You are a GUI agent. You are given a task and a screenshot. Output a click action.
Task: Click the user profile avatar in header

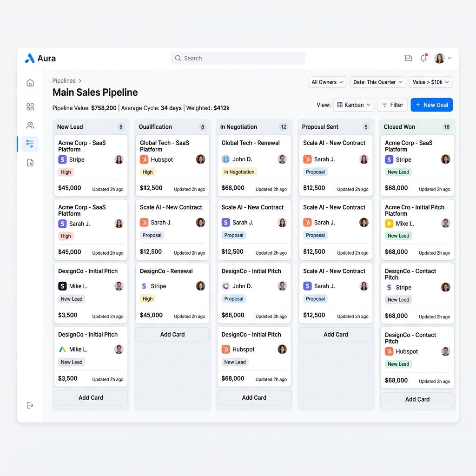pyautogui.click(x=439, y=58)
